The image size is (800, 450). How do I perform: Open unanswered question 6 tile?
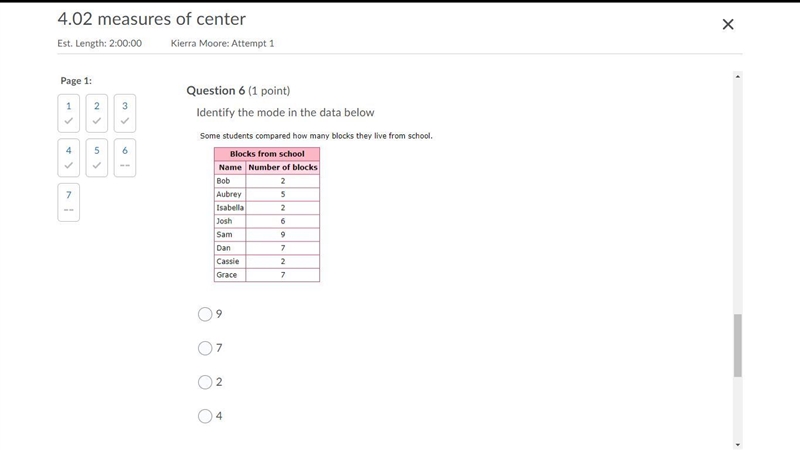(x=124, y=158)
